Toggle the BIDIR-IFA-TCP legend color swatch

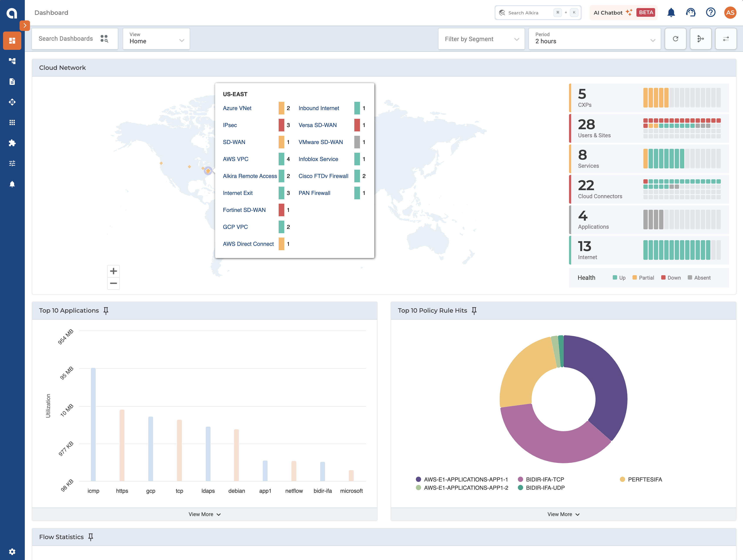click(521, 479)
